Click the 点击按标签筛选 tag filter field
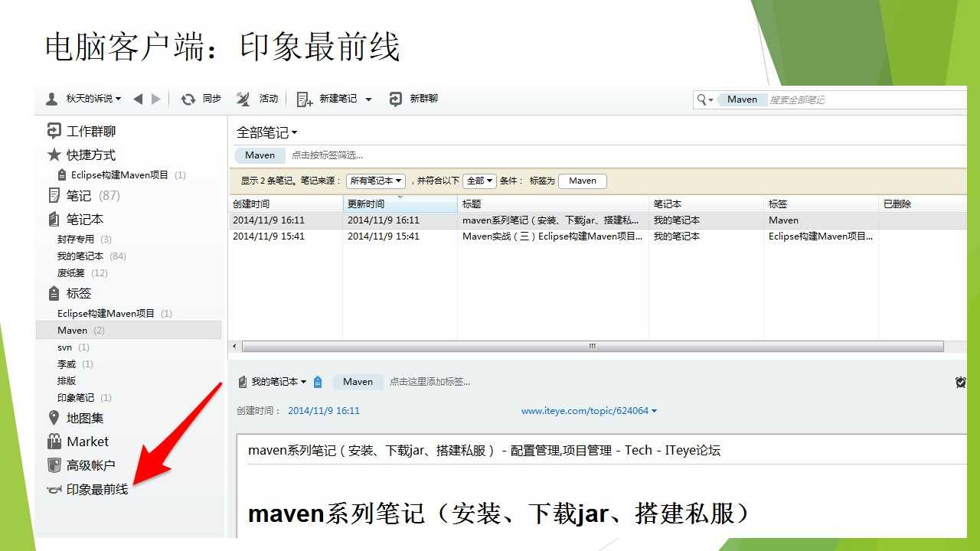 pyautogui.click(x=327, y=155)
